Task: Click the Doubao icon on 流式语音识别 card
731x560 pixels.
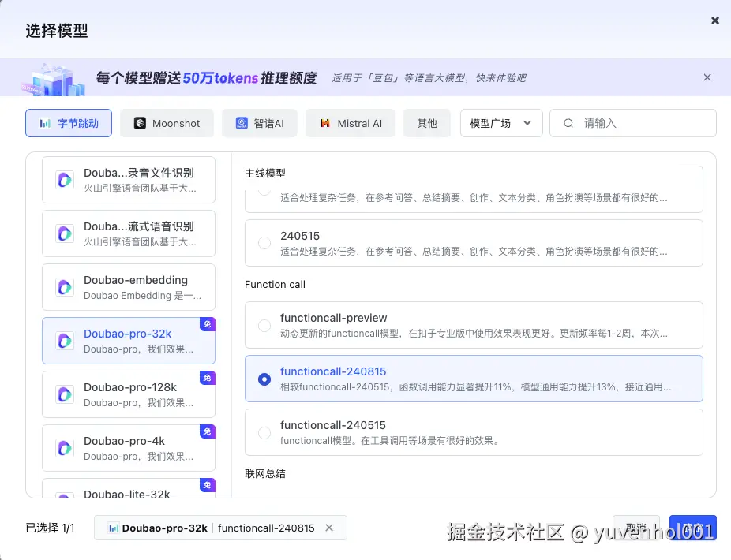Action: point(65,233)
